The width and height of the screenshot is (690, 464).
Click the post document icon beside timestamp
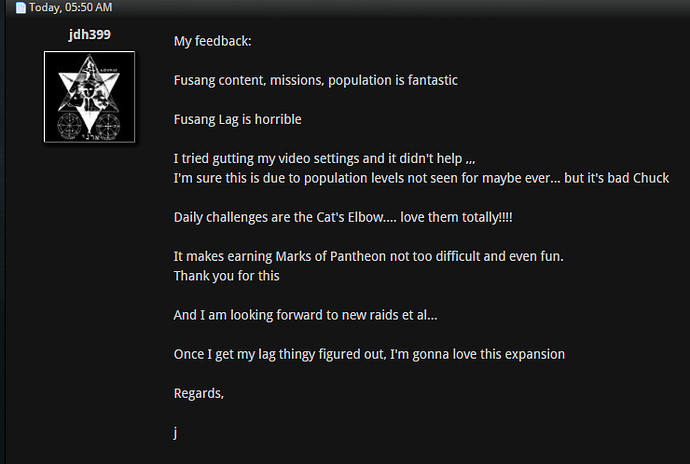[21, 8]
